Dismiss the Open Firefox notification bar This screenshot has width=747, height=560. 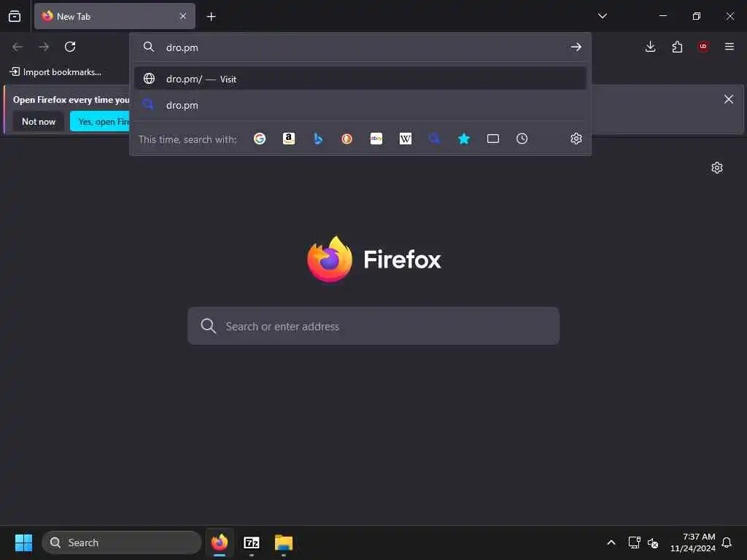(x=729, y=99)
